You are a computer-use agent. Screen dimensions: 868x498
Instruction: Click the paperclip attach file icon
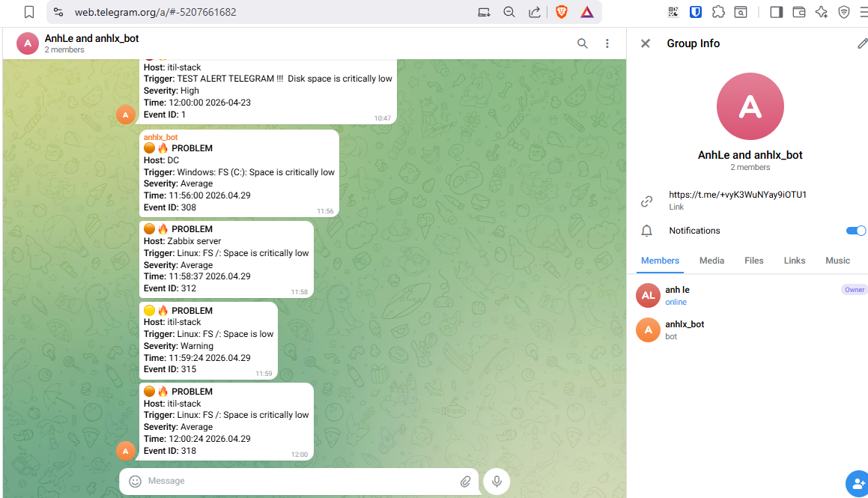click(465, 481)
